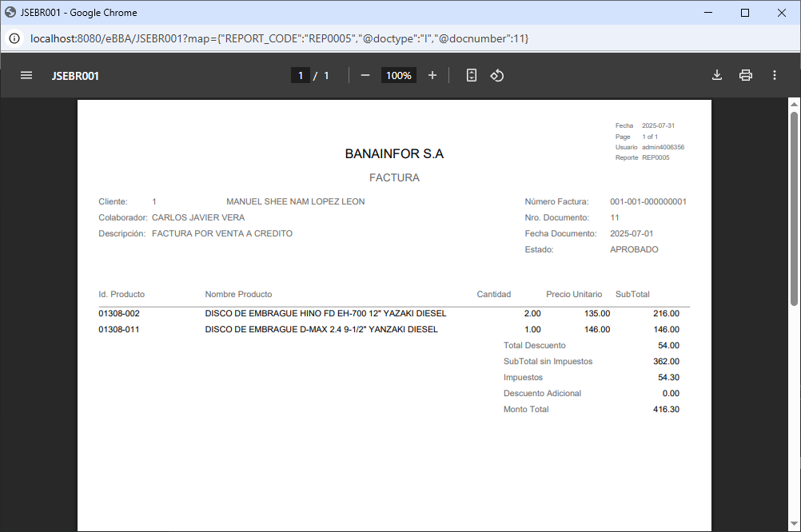801x532 pixels.
Task: Click the globe icon in title bar
Action: click(x=11, y=13)
